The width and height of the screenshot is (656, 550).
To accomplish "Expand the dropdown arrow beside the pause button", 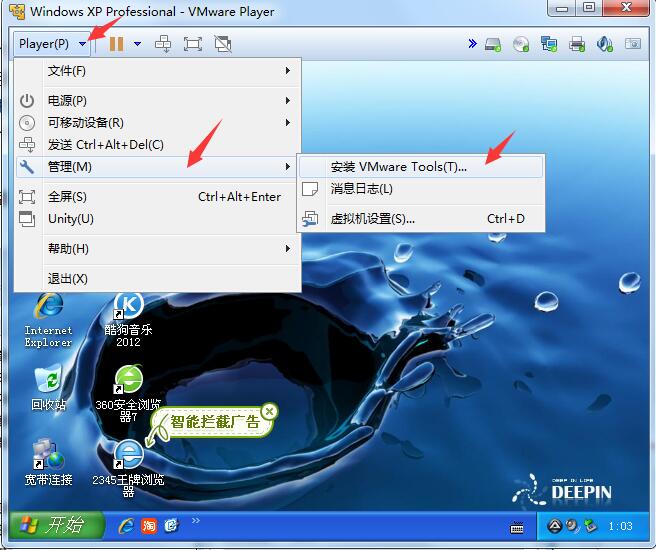I will point(137,43).
